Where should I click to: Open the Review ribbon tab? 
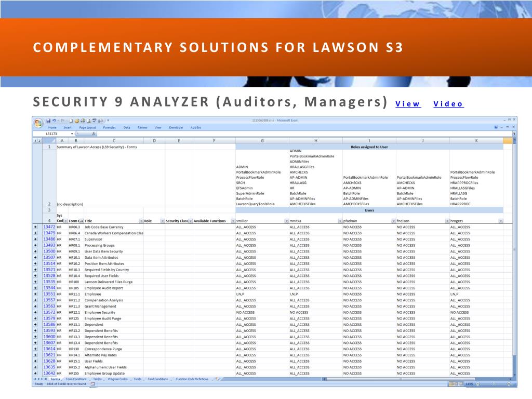pyautogui.click(x=142, y=128)
